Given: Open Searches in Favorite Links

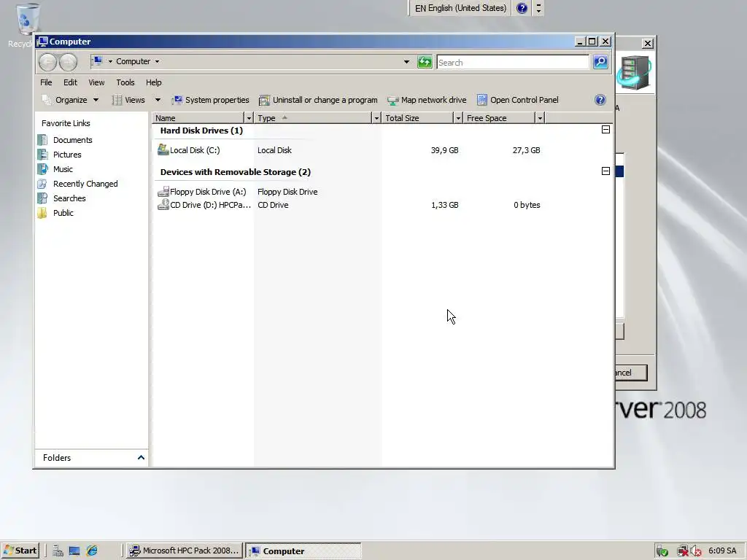Looking at the screenshot, I should click(69, 198).
